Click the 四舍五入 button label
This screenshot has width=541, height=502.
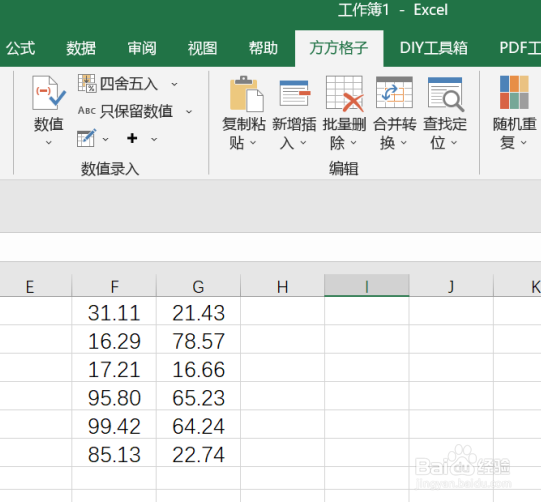129,84
